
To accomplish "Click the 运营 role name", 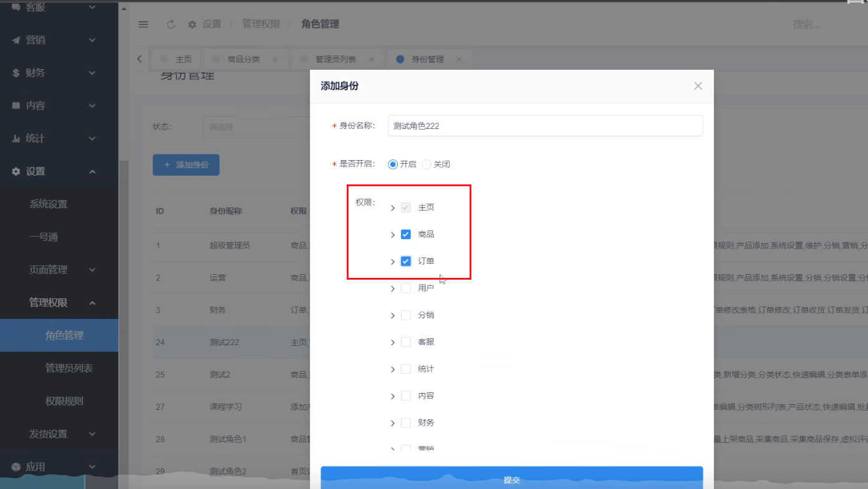I will (218, 278).
